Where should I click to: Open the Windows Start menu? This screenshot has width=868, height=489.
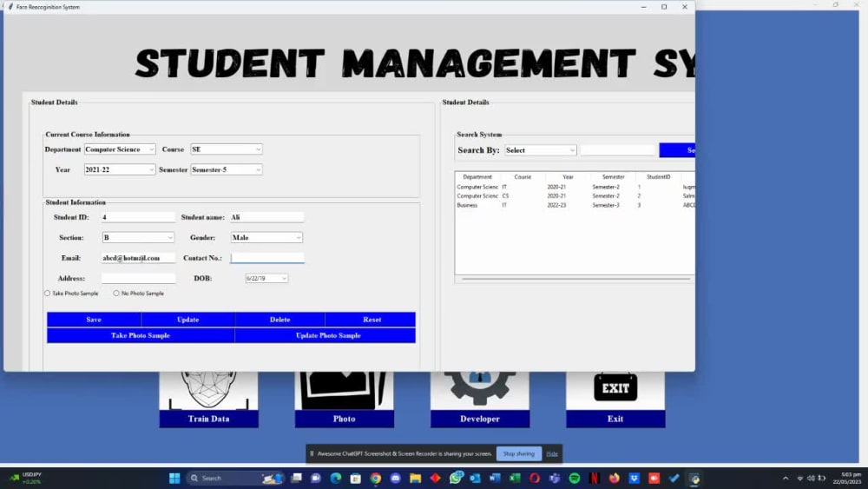174,478
